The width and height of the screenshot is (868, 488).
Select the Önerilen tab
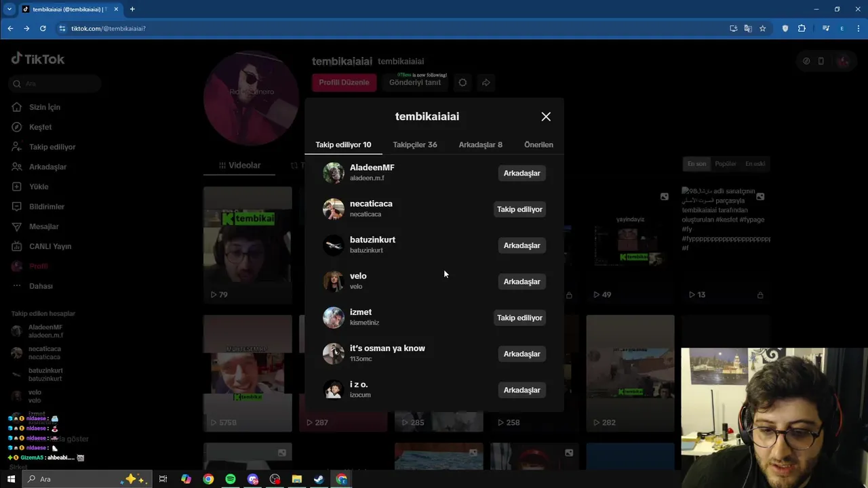[538, 144]
